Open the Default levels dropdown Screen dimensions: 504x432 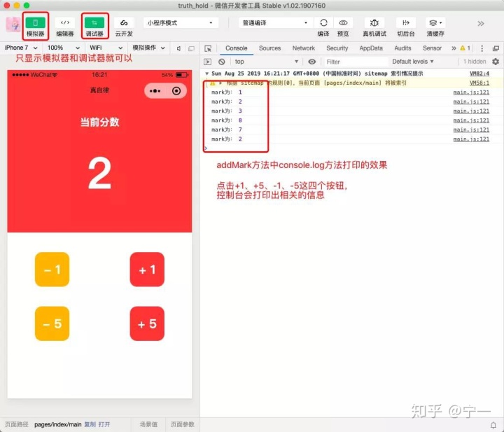pyautogui.click(x=413, y=62)
